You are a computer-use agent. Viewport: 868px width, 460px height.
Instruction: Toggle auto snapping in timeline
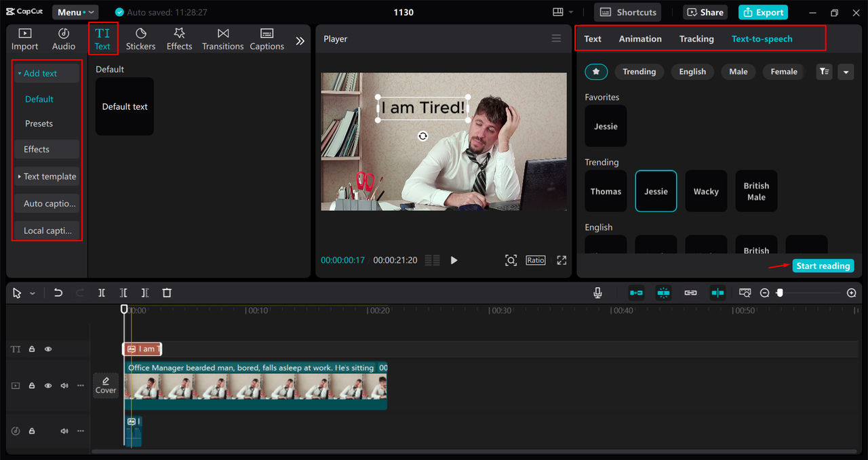tap(663, 293)
